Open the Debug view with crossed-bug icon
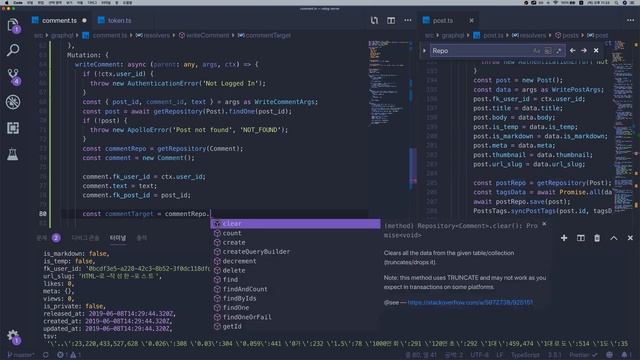This screenshot has height=360, width=640. point(13,102)
